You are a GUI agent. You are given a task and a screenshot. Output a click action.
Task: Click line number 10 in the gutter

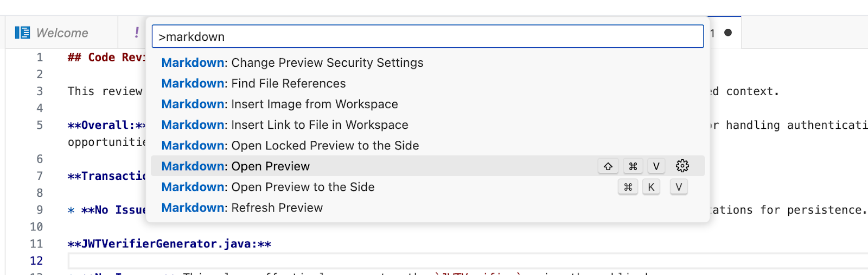(36, 227)
